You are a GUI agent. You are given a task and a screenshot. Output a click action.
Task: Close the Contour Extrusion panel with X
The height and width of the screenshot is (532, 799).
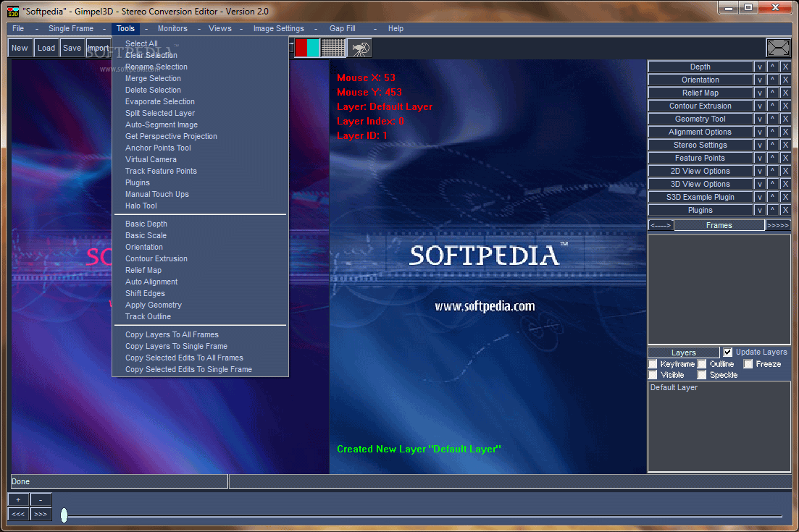(785, 106)
